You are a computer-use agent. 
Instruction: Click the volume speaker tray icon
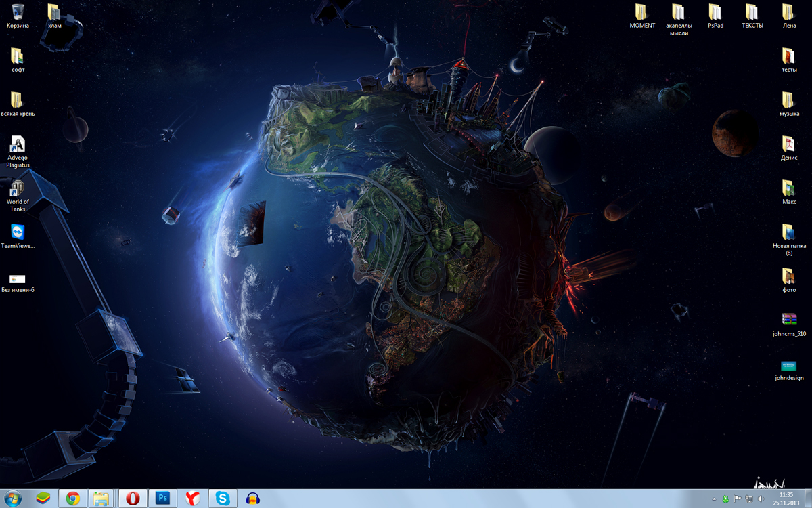point(761,499)
